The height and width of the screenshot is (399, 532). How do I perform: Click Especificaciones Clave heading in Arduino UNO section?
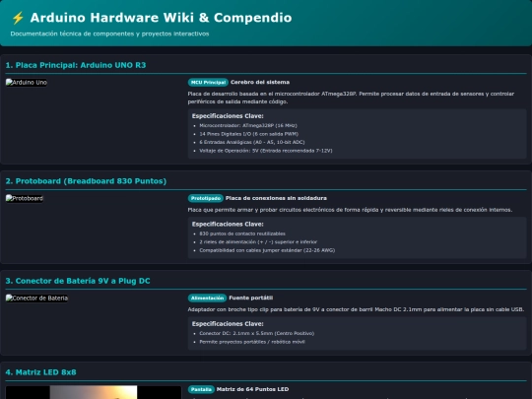pos(228,116)
